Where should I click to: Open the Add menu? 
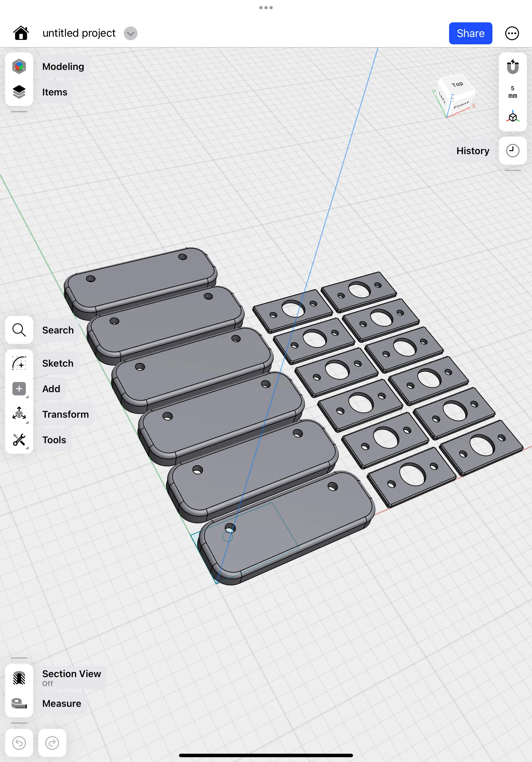[x=19, y=389]
